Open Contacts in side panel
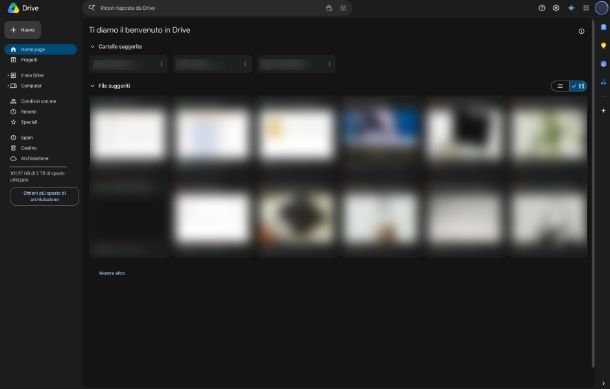The width and height of the screenshot is (610, 389). [x=603, y=82]
